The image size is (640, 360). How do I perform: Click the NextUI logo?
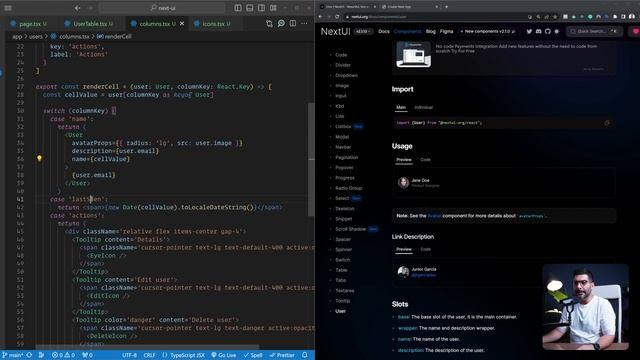336,31
